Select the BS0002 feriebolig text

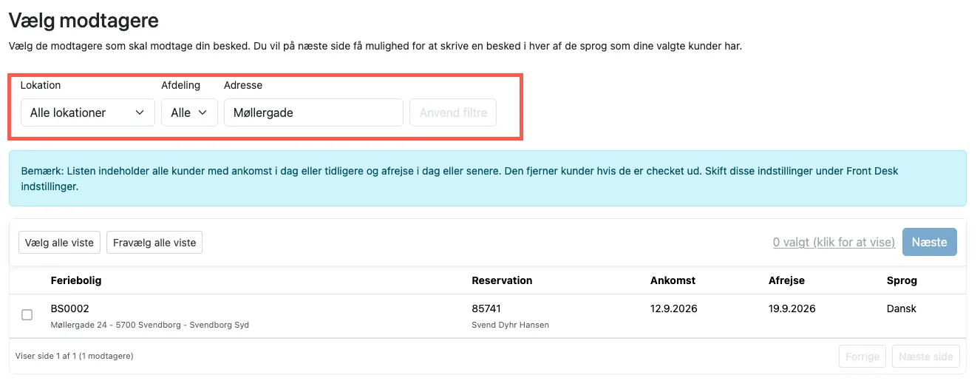coord(69,308)
